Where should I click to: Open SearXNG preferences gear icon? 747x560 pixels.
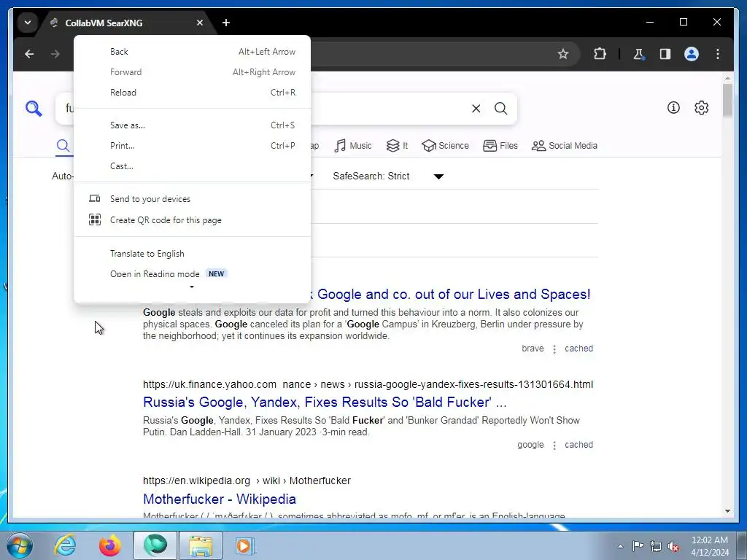(701, 108)
